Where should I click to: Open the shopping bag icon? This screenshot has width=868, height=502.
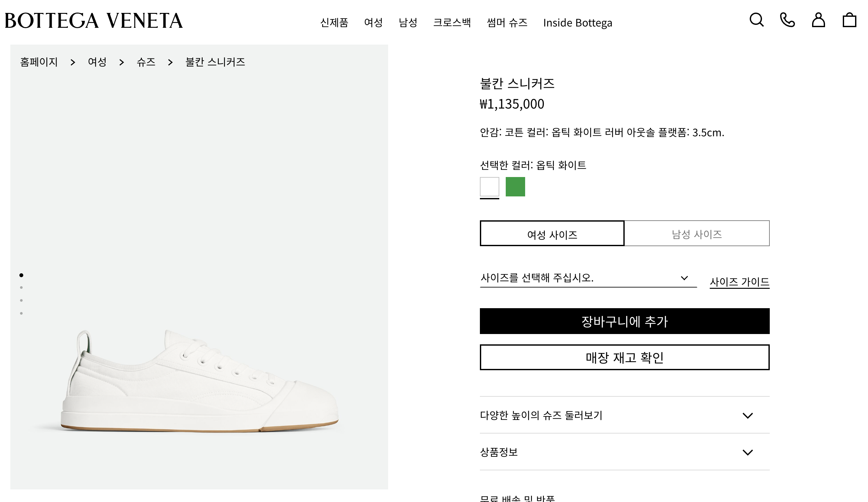(x=849, y=20)
